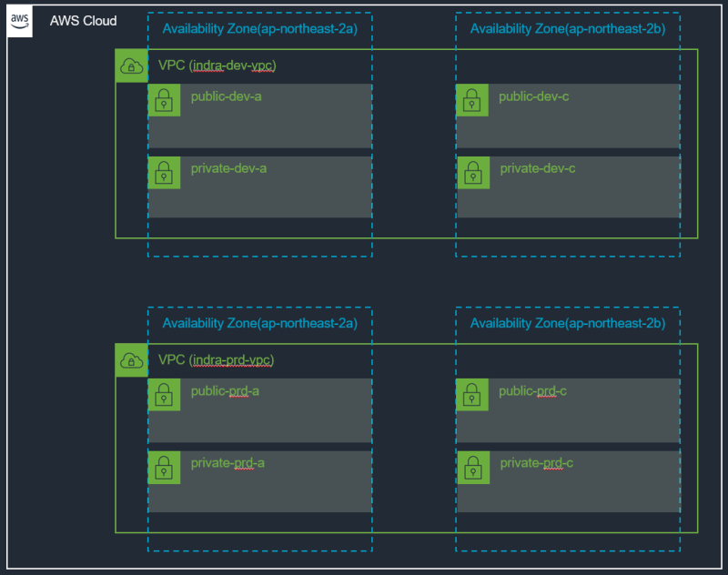Select the Availability Zone ap-northeast-2a label in dev
Viewport: 728px width, 575px height.
259,28
